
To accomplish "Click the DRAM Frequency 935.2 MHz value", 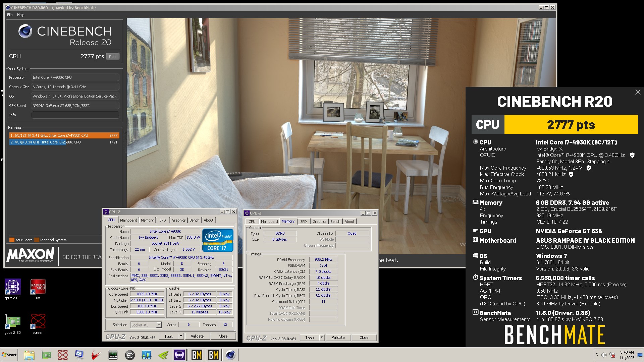I will point(323,259).
